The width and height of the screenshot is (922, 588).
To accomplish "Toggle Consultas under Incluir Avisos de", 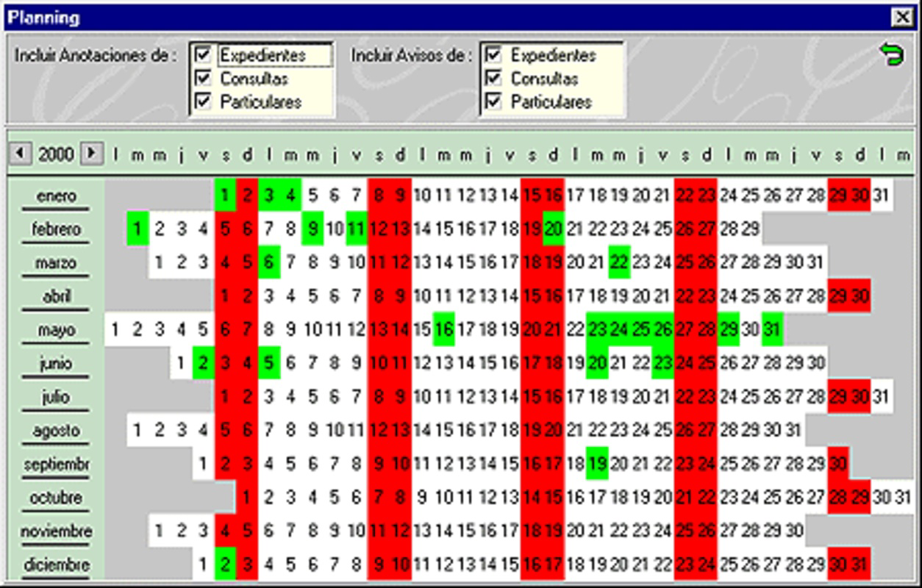I will click(494, 79).
